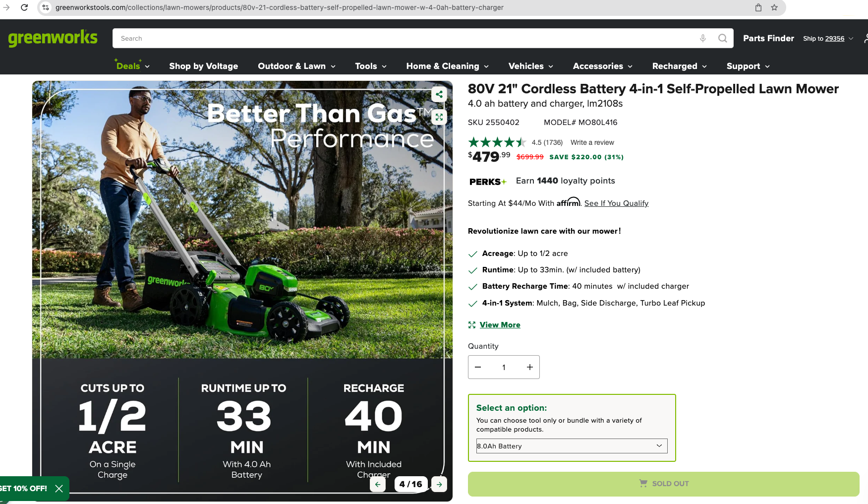Click the Get 10% Off button
Screen dimensions: 868x504
[24, 489]
